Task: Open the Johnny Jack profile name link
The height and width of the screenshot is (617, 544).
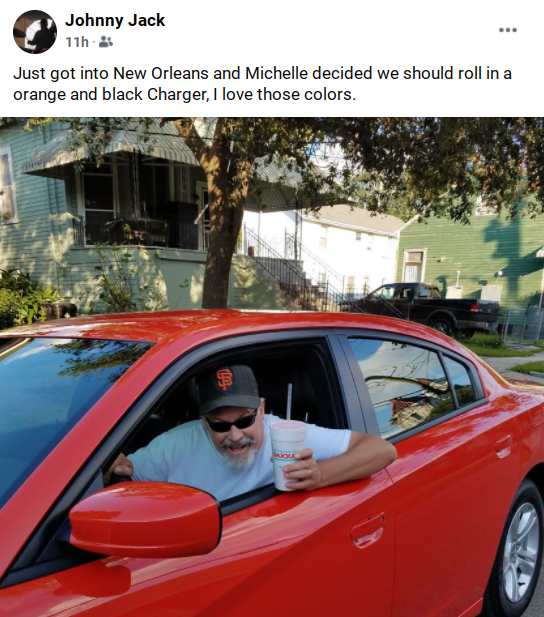Action: [x=115, y=20]
